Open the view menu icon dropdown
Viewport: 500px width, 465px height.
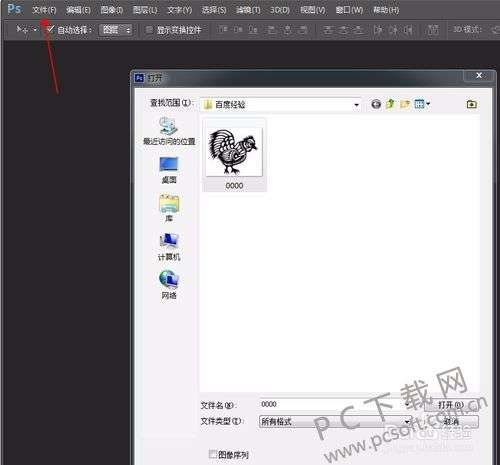[x=422, y=104]
